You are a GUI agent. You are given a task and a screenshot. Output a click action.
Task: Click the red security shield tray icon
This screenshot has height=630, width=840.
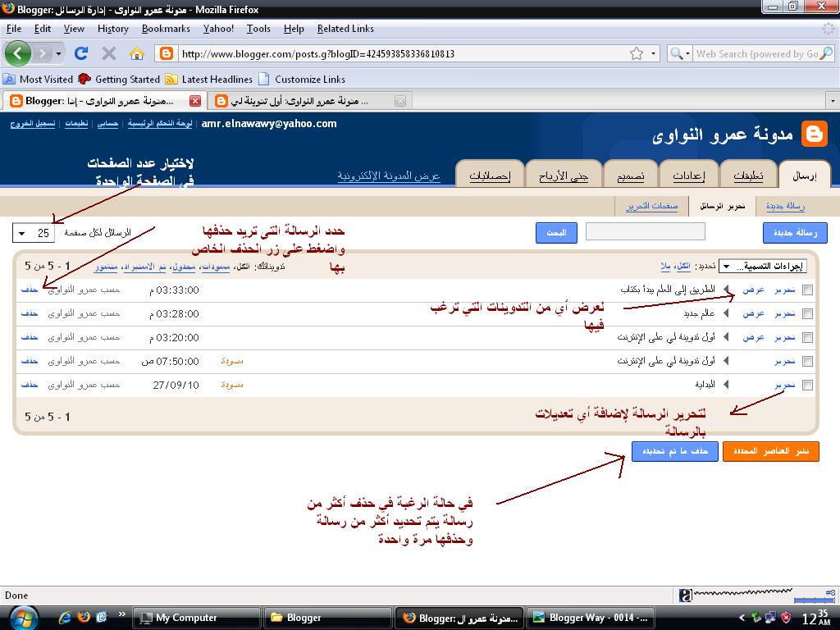[787, 618]
